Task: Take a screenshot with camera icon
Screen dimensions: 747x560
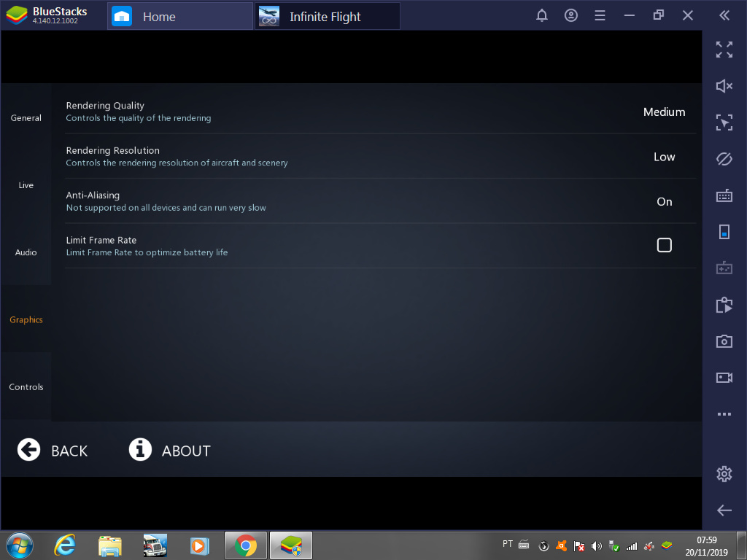Action: 724,341
